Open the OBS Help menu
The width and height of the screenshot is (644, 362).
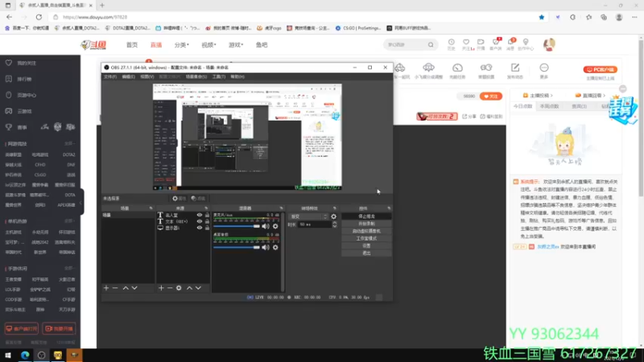237,76
